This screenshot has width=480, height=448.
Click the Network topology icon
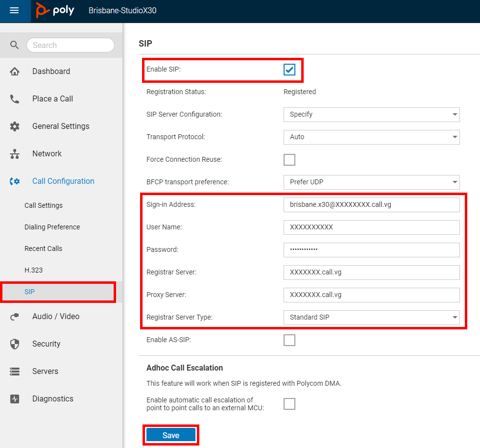(15, 154)
